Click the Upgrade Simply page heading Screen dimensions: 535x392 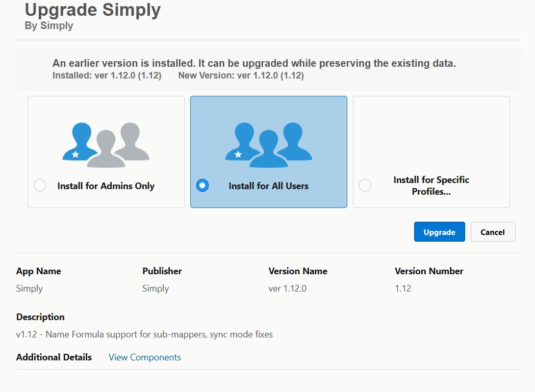tap(93, 10)
